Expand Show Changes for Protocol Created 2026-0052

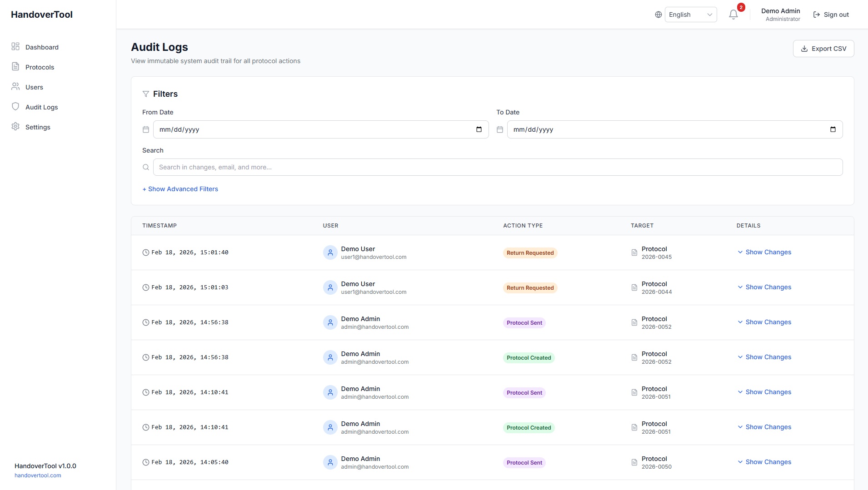click(764, 357)
